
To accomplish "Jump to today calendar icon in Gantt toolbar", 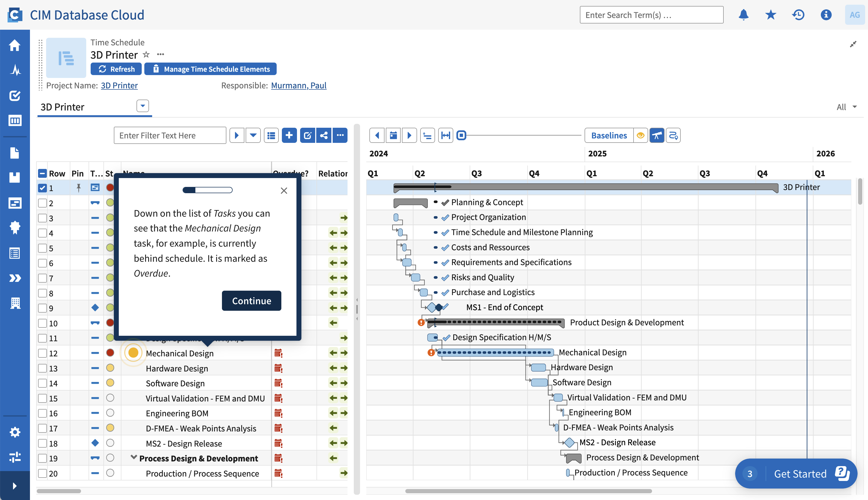I will pos(393,135).
